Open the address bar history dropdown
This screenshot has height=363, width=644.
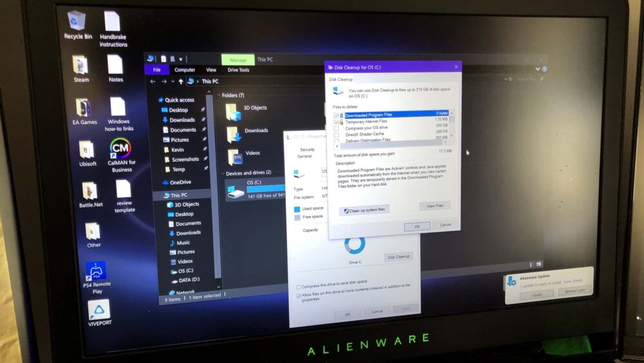pyautogui.click(x=505, y=79)
